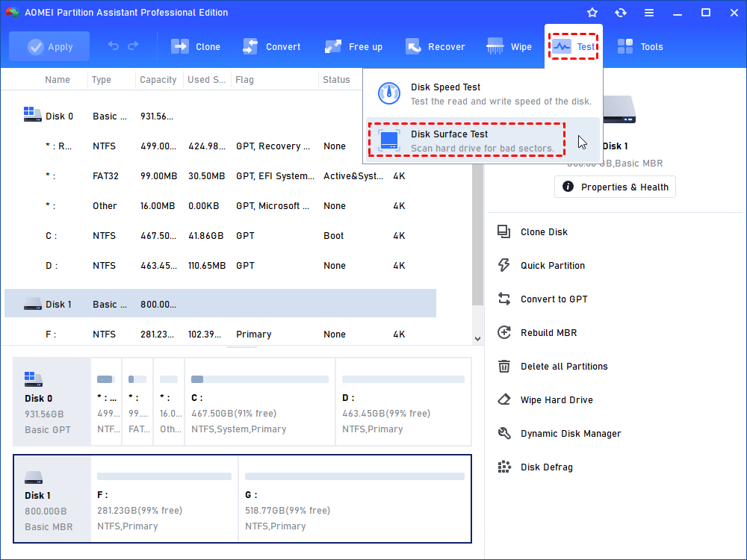The height and width of the screenshot is (560, 747).
Task: Open Properties & Health for Disk 1
Action: click(x=615, y=187)
